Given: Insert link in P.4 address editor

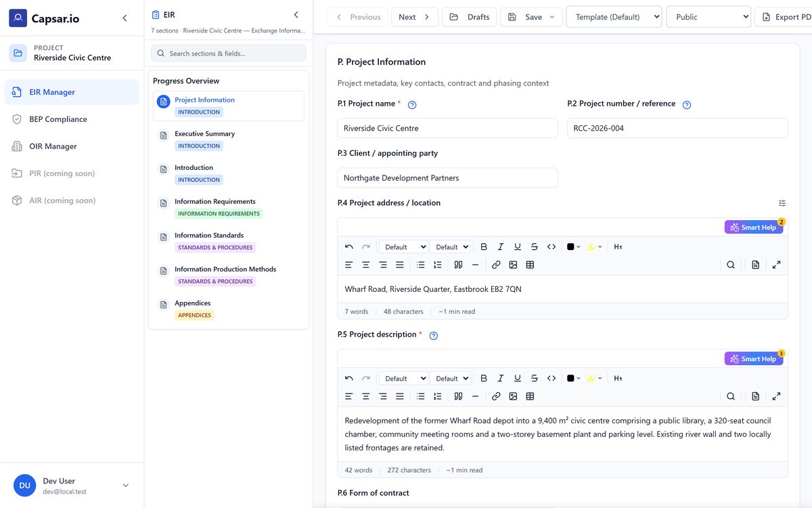Looking at the screenshot, I should pyautogui.click(x=496, y=265).
